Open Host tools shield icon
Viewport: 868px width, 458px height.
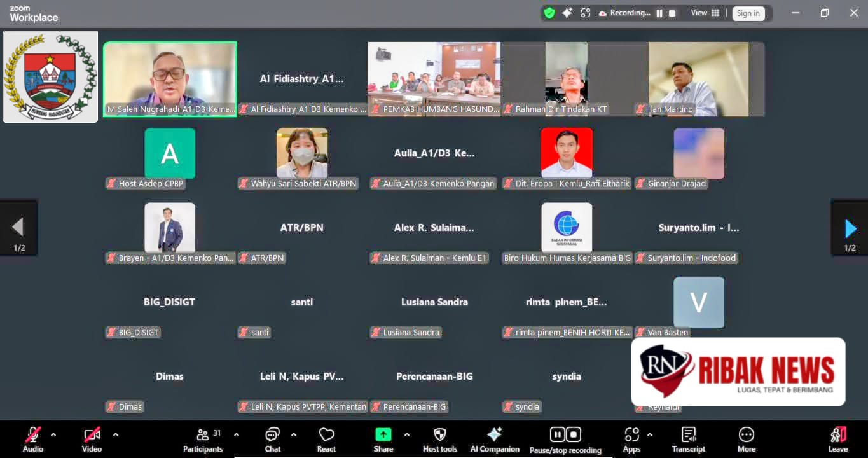pos(439,439)
